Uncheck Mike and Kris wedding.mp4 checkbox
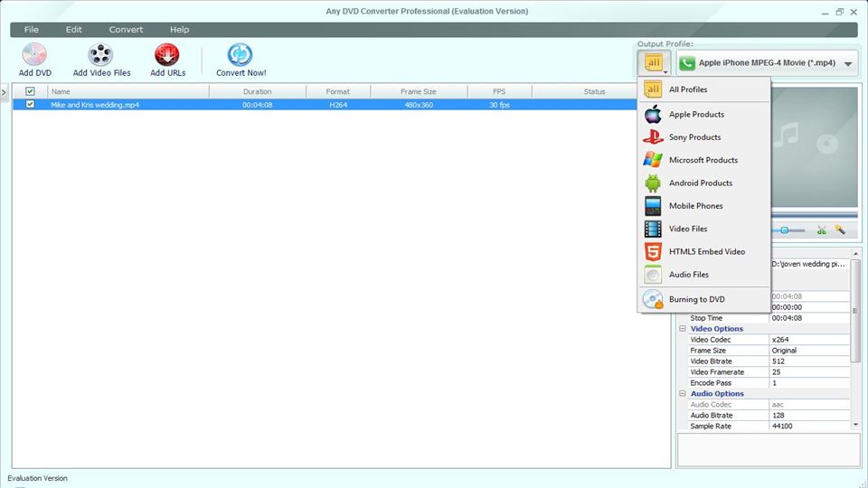 (30, 104)
